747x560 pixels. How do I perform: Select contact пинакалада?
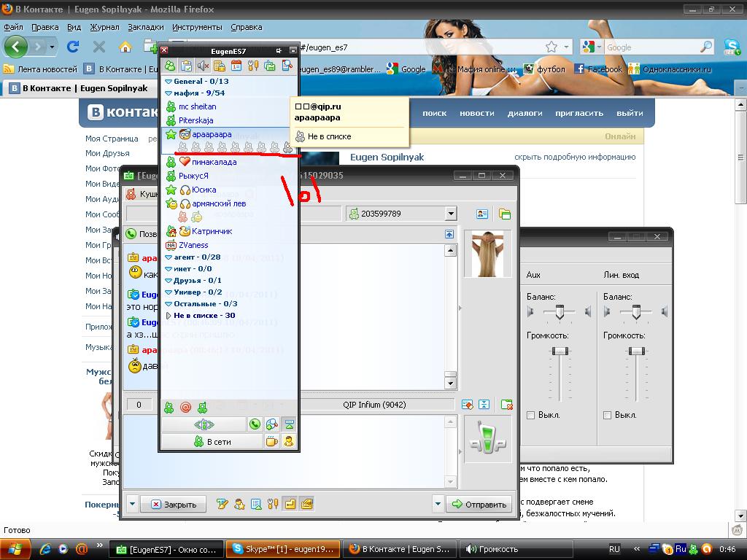coord(214,162)
